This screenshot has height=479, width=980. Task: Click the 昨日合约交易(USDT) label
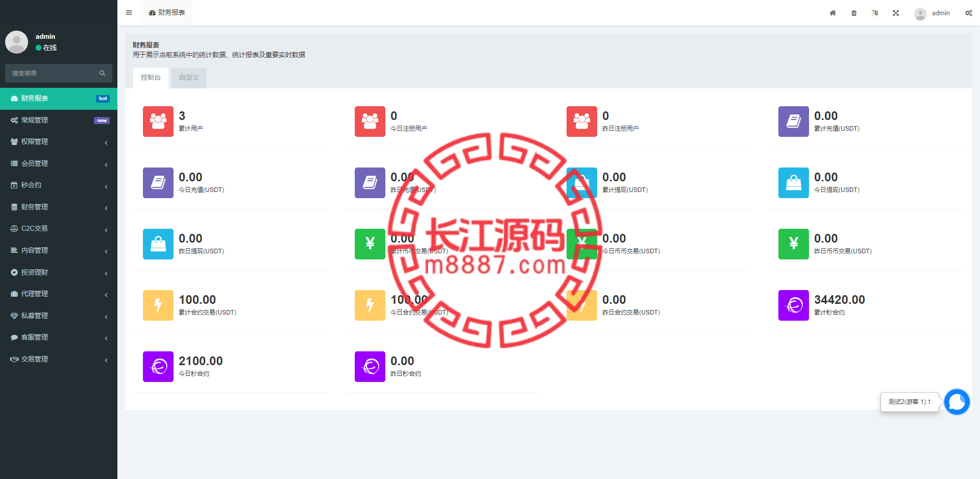pyautogui.click(x=631, y=313)
